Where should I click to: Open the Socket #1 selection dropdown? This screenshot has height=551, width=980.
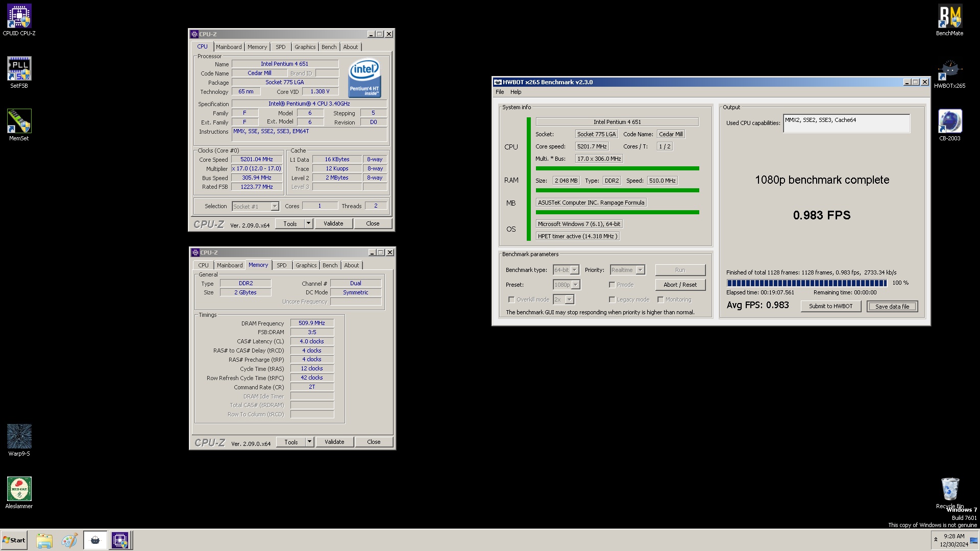pyautogui.click(x=255, y=206)
